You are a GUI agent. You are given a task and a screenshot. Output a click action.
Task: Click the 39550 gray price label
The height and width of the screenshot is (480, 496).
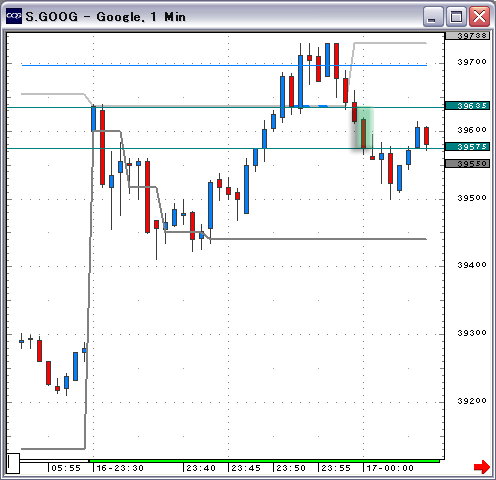click(x=468, y=164)
